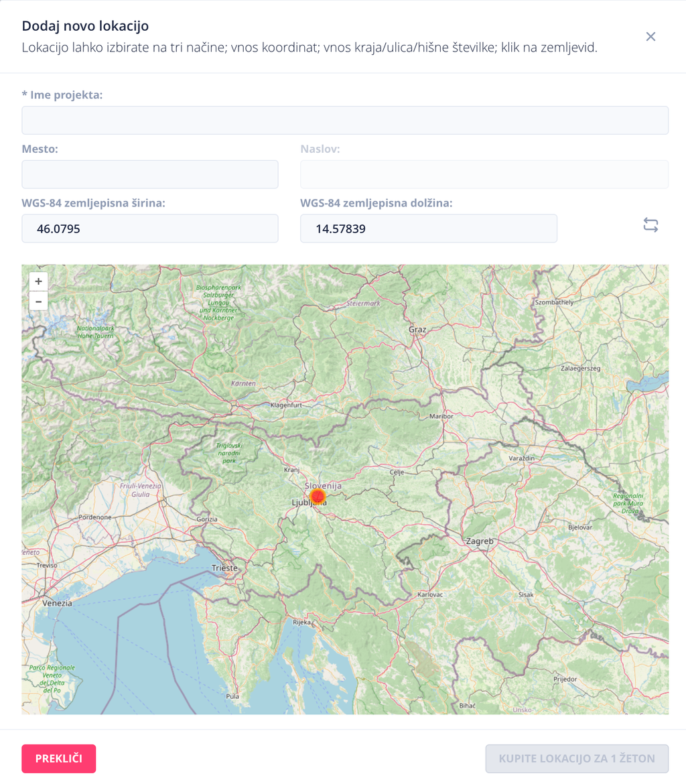Screen dimensions: 686x784
Task: Pick Zagreb on the map
Action: pos(480,541)
